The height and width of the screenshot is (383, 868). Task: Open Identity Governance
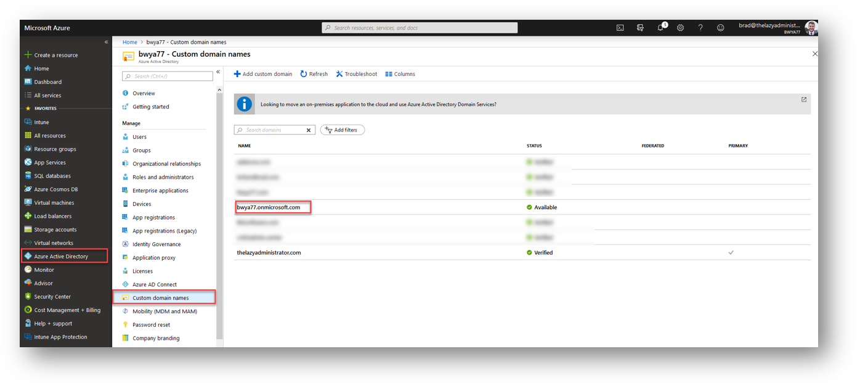(156, 244)
